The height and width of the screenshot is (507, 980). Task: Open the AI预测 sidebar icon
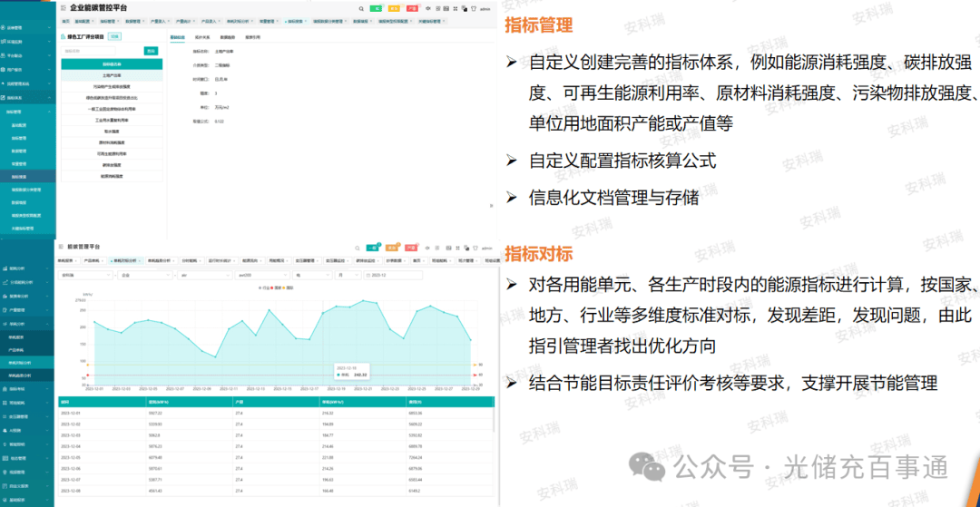5,430
